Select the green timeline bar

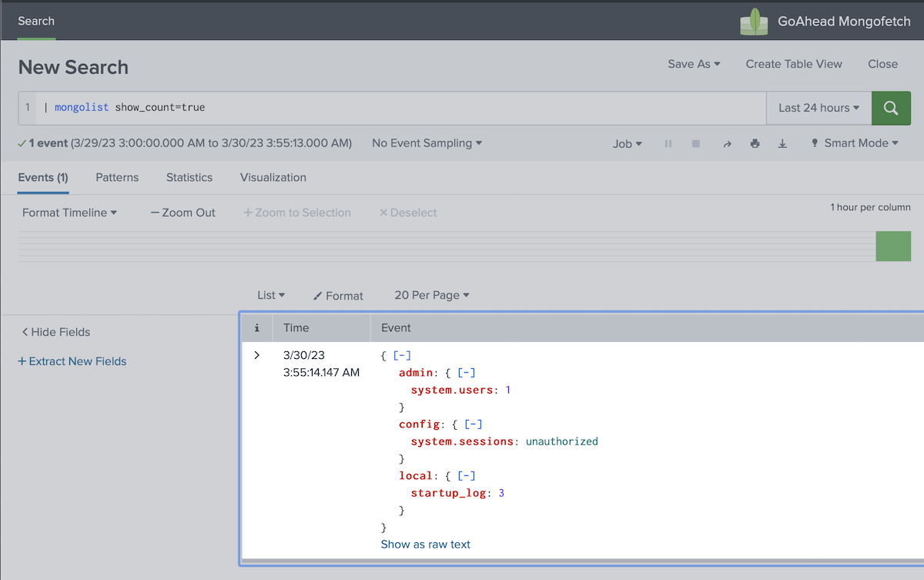click(x=893, y=246)
